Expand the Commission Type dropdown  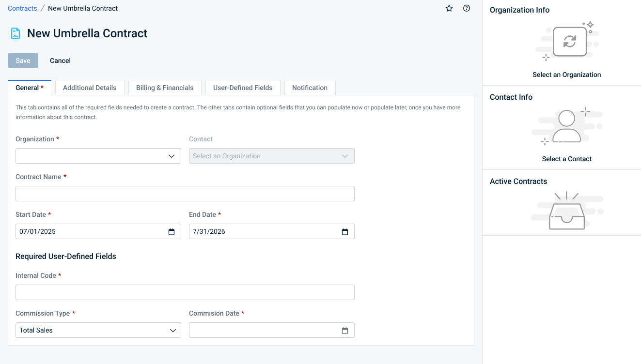pyautogui.click(x=98, y=330)
